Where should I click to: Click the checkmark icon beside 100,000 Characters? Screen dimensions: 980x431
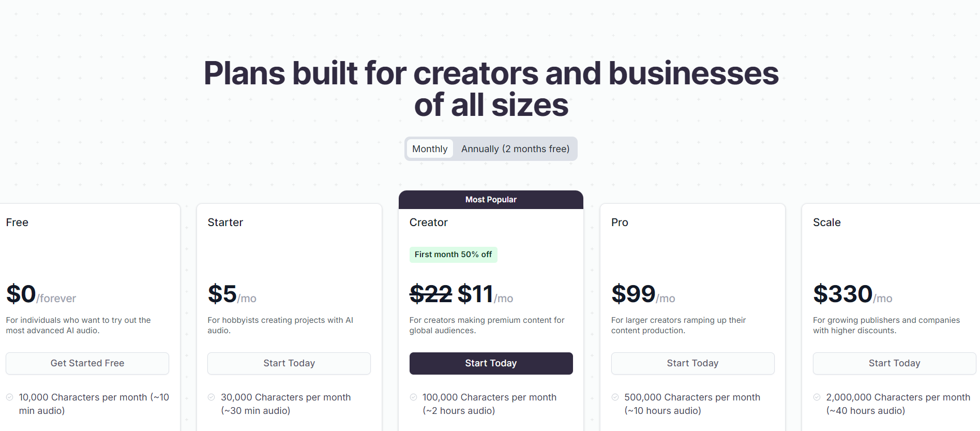pyautogui.click(x=414, y=397)
